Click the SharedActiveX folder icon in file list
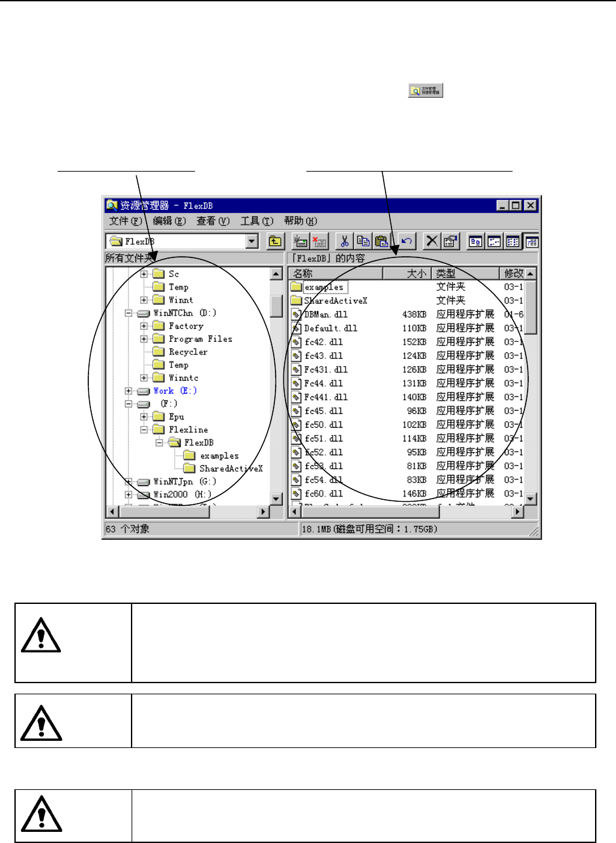616x843 pixels. click(297, 301)
